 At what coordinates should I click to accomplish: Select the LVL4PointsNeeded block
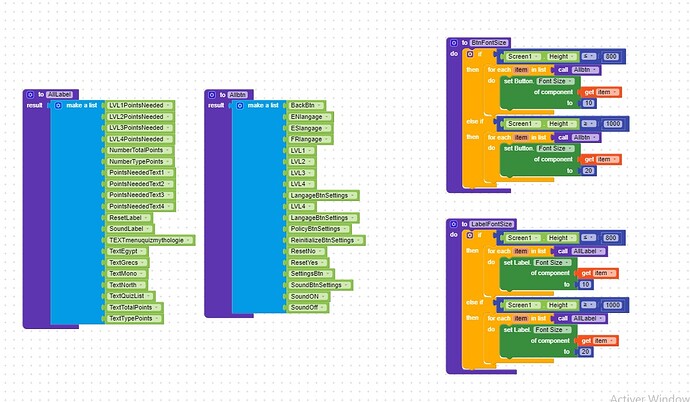140,139
